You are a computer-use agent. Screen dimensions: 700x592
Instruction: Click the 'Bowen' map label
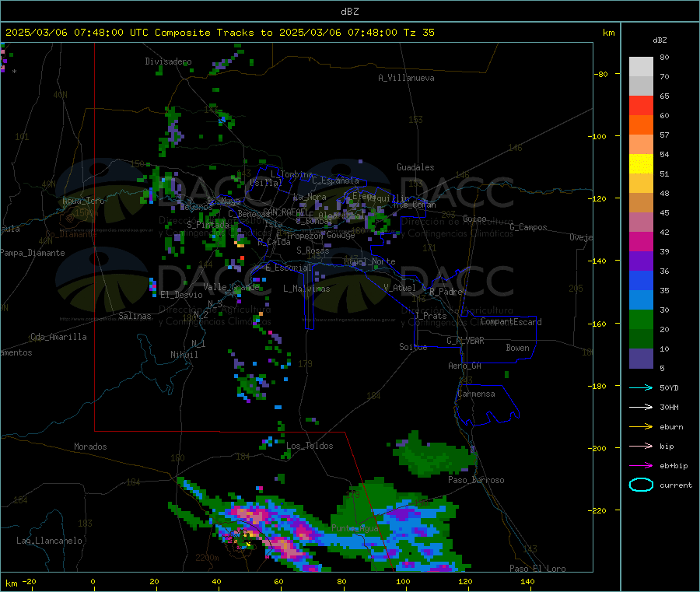coord(517,347)
